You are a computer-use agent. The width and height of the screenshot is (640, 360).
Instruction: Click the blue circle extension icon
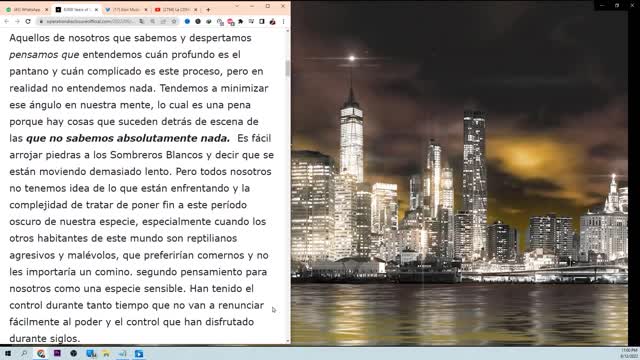pyautogui.click(x=187, y=21)
